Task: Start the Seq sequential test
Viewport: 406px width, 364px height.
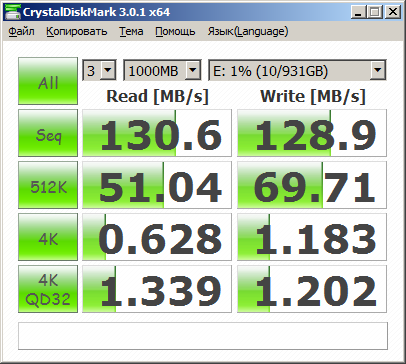Action: click(x=48, y=133)
